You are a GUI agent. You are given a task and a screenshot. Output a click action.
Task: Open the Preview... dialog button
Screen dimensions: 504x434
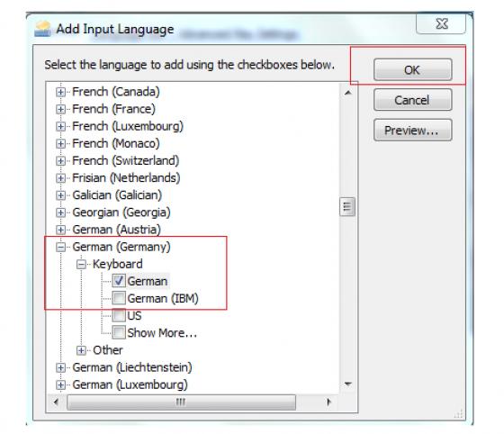[x=413, y=131]
